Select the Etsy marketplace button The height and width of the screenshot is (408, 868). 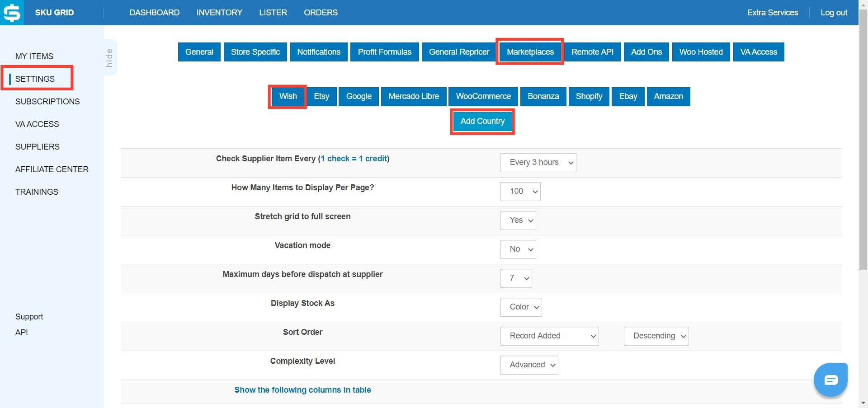(321, 96)
